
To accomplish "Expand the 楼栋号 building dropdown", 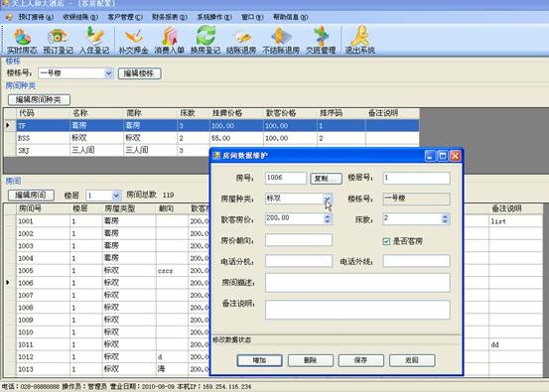I will (109, 73).
